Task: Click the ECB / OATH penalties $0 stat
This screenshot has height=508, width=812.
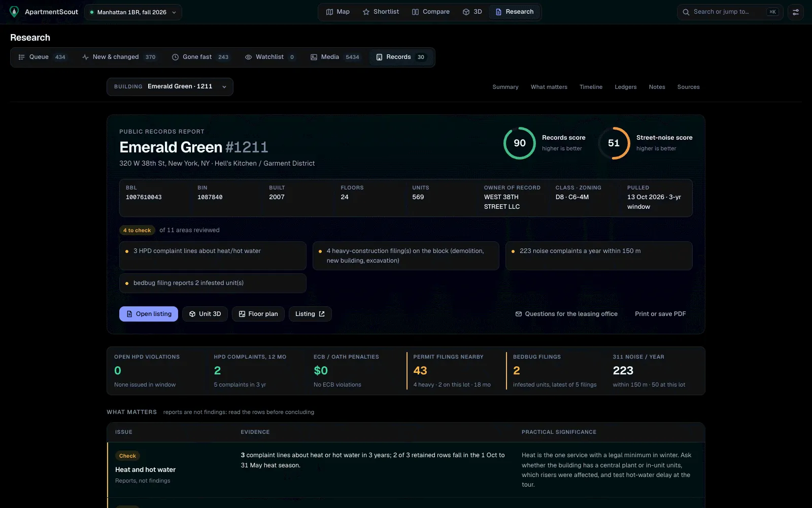Action: pyautogui.click(x=357, y=371)
